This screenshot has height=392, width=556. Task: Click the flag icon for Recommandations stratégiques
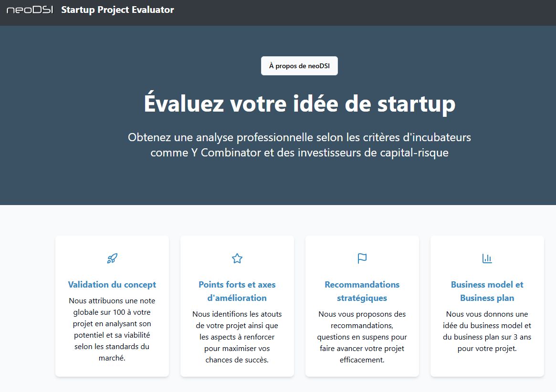362,258
